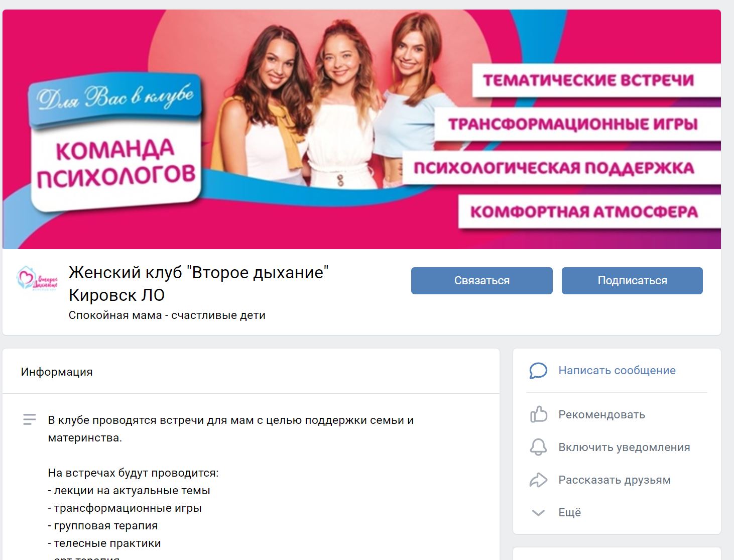The image size is (734, 560).
Task: Subscribe using the Подписаться button
Action: (x=632, y=280)
